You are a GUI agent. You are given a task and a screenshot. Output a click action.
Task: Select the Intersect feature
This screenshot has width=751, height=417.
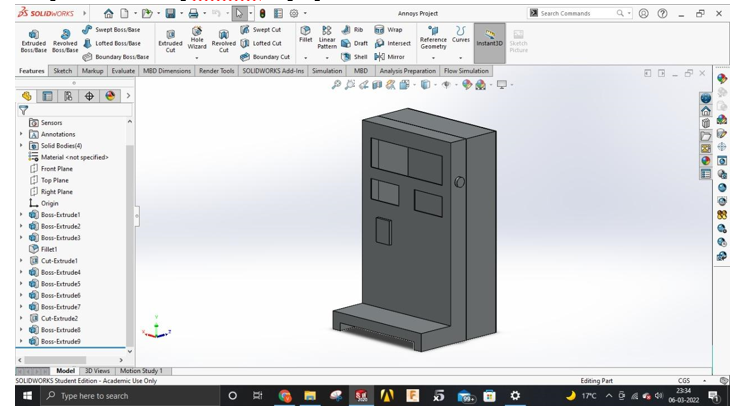point(392,43)
